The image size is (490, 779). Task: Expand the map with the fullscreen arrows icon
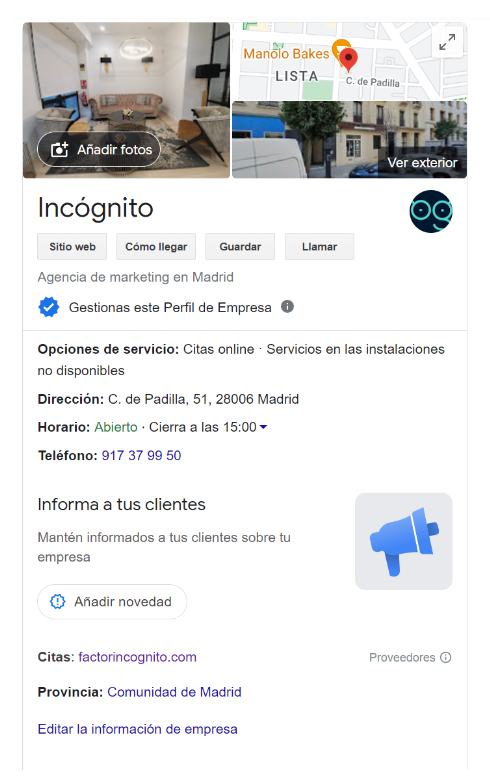447,42
